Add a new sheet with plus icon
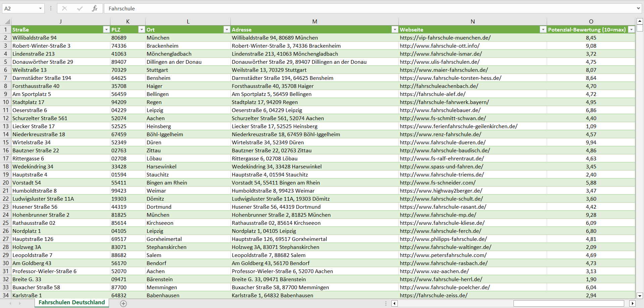Viewport: 644px width, 308px height. click(123, 303)
